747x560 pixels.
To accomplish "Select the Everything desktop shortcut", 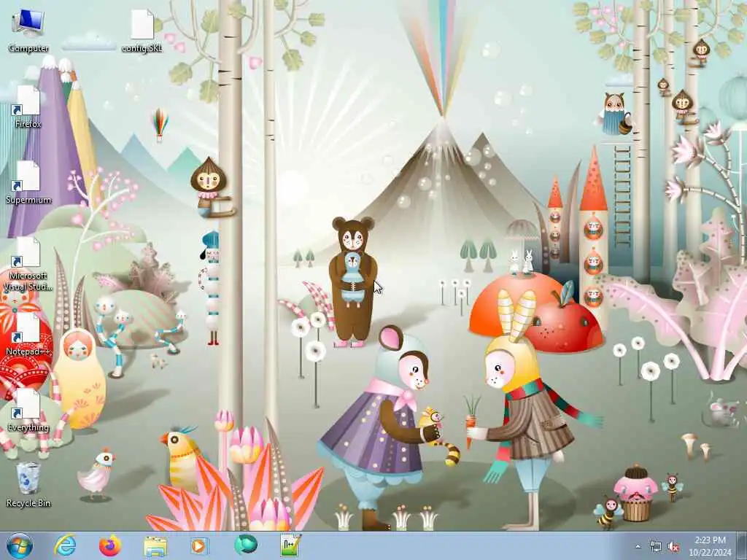I will pos(28,410).
